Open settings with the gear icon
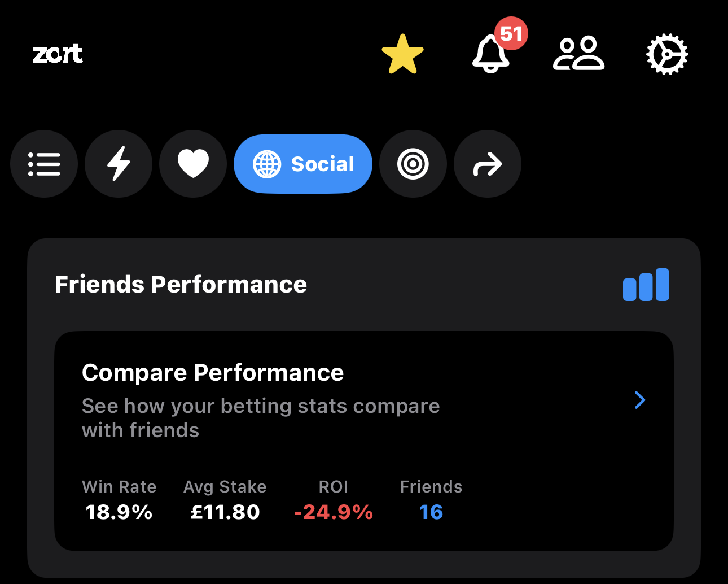Viewport: 728px width, 584px height. click(667, 54)
